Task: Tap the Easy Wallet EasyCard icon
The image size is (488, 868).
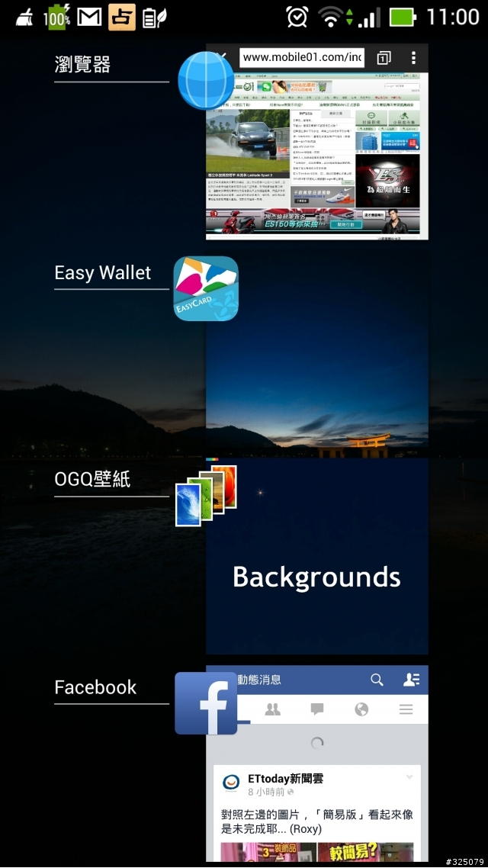Action: click(x=206, y=288)
